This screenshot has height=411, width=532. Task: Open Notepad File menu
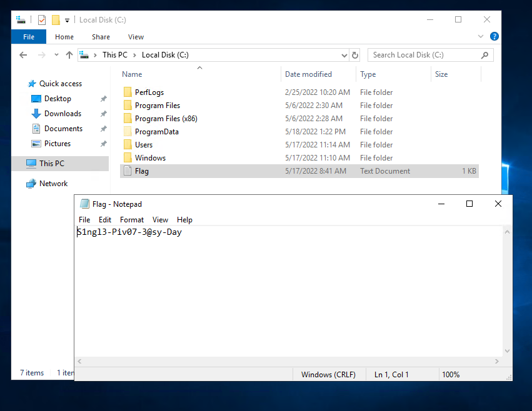[84, 220]
